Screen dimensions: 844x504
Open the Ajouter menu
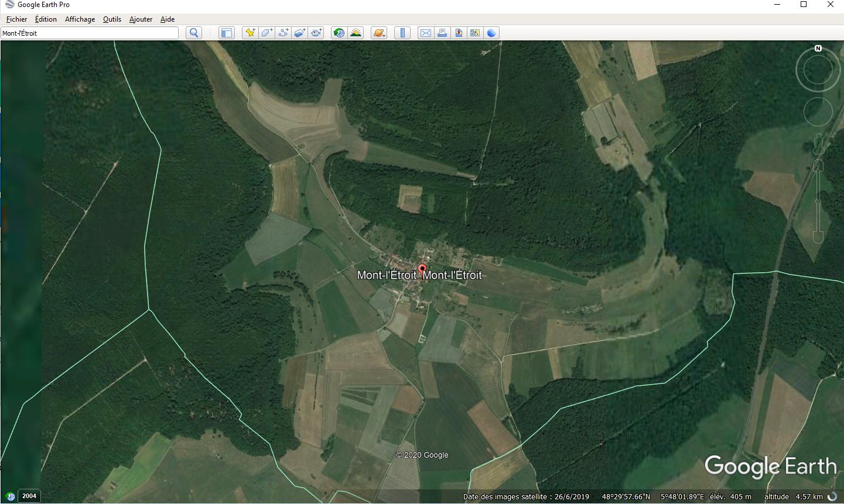[141, 19]
